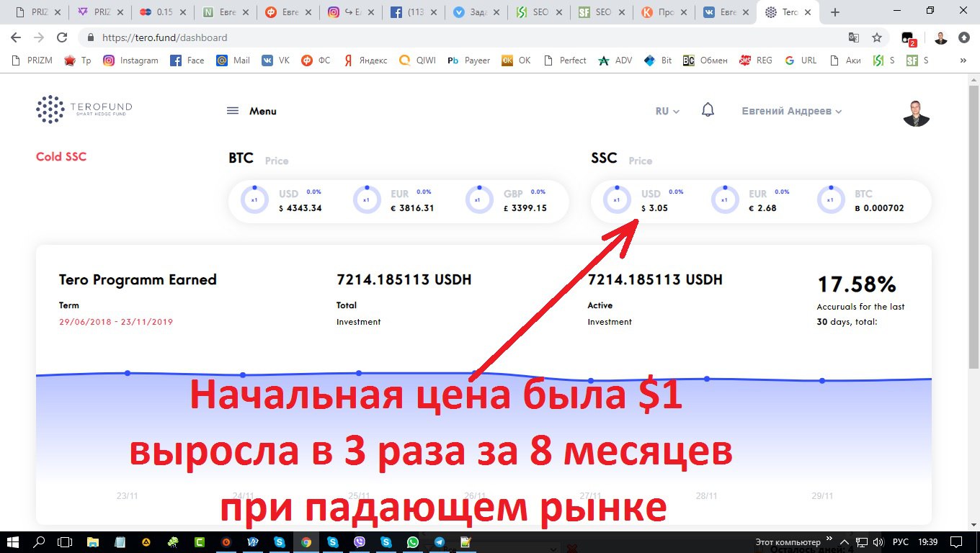
Task: Click the user profile avatar photo
Action: point(917,112)
